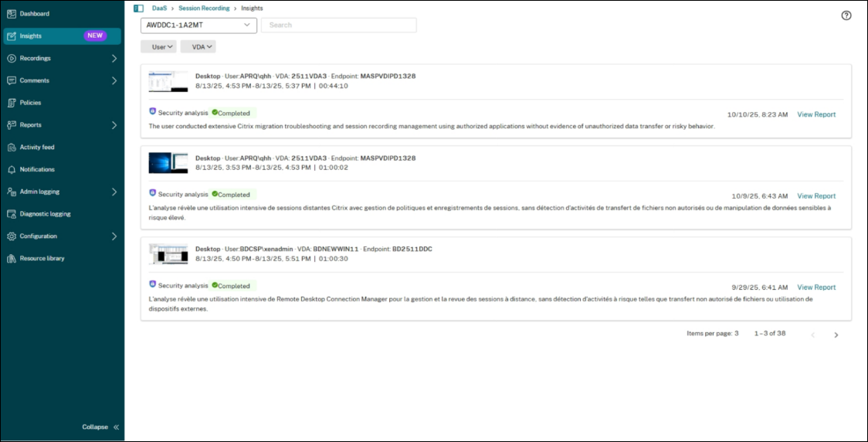
Task: Expand the Reports submenu arrow
Action: [114, 125]
